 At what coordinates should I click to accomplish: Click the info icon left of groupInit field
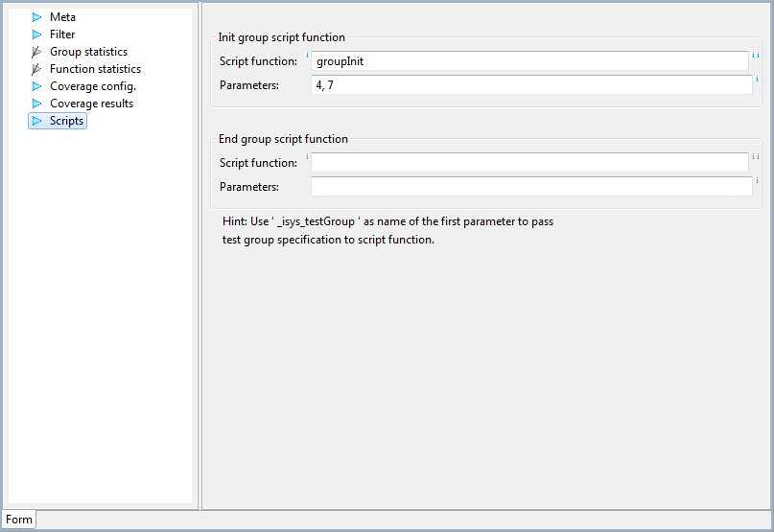click(x=307, y=55)
